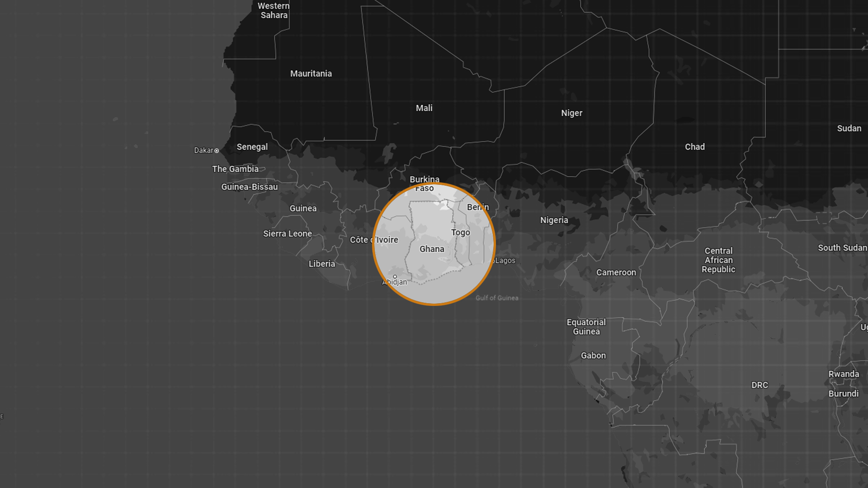The height and width of the screenshot is (488, 868).
Task: Click the Nigeria country label
Action: [554, 220]
